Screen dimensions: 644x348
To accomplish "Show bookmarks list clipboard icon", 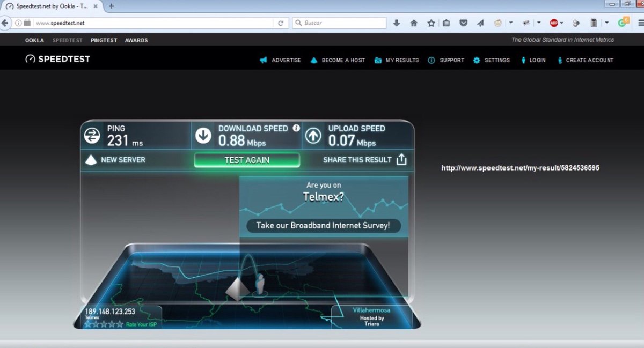I will [x=447, y=23].
